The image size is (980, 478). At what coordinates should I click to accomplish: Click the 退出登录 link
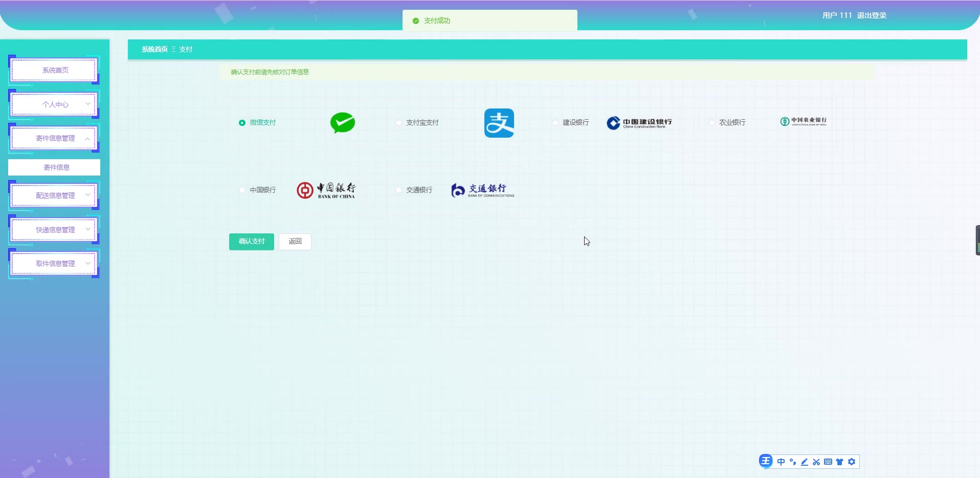pos(872,15)
